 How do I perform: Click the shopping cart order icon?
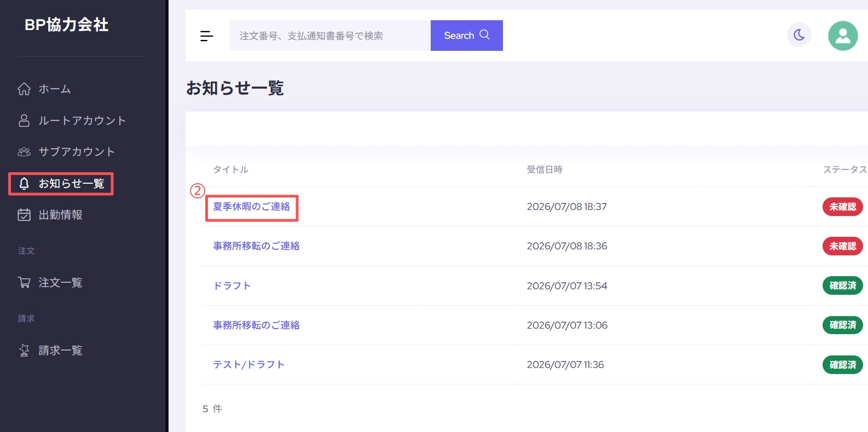tap(24, 283)
